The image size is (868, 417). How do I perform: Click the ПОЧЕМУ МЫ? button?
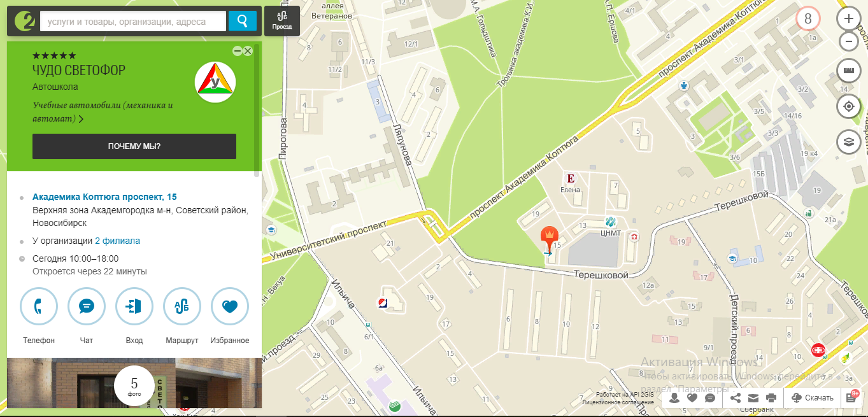[134, 146]
